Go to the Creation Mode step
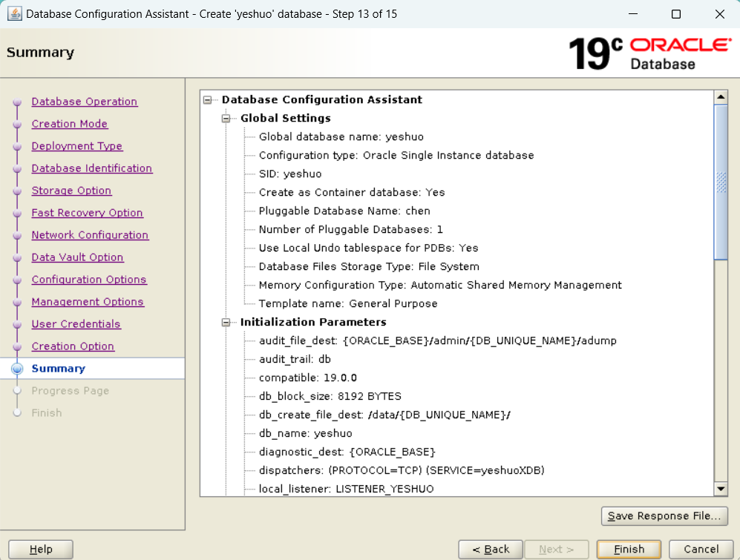740x560 pixels. (69, 124)
